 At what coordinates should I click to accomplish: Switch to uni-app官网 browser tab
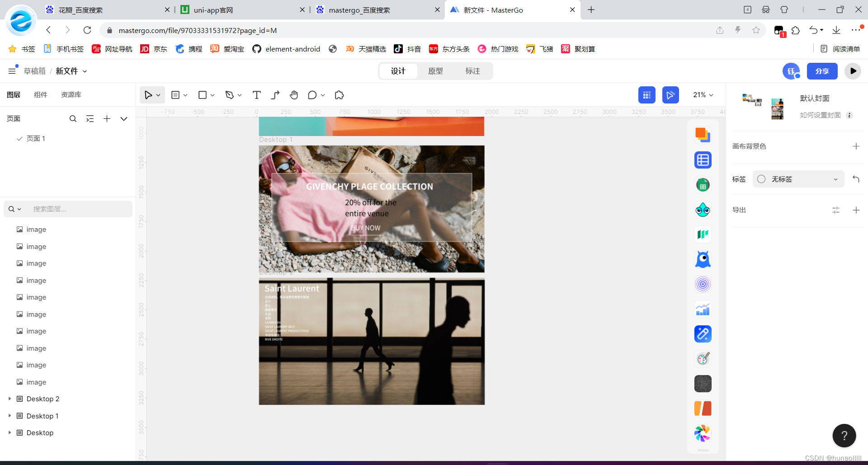[242, 10]
